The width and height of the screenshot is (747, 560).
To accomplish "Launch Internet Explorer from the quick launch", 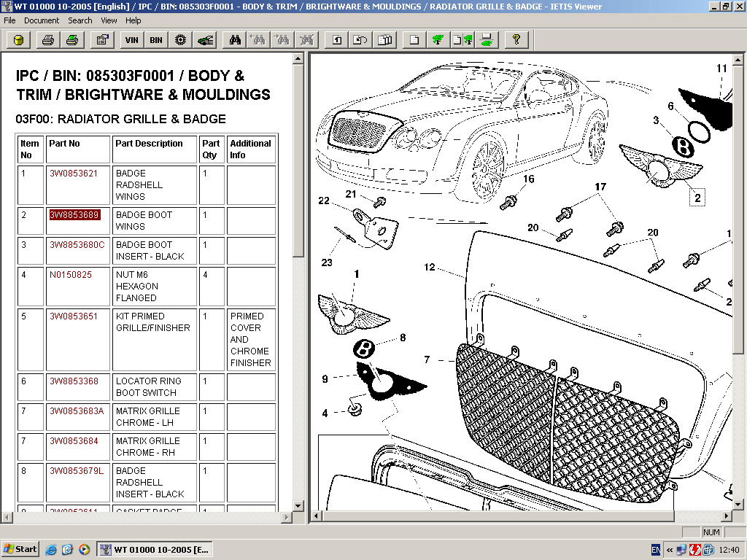I will pos(51,550).
